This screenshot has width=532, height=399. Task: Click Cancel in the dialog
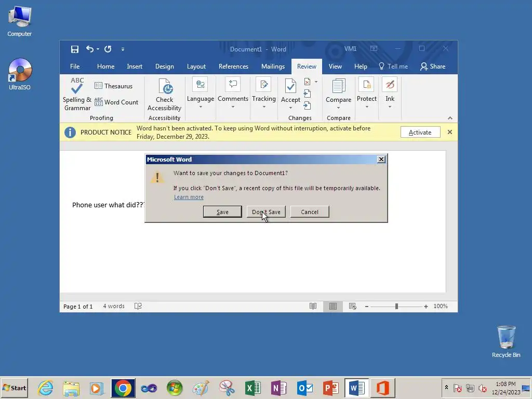click(x=310, y=212)
